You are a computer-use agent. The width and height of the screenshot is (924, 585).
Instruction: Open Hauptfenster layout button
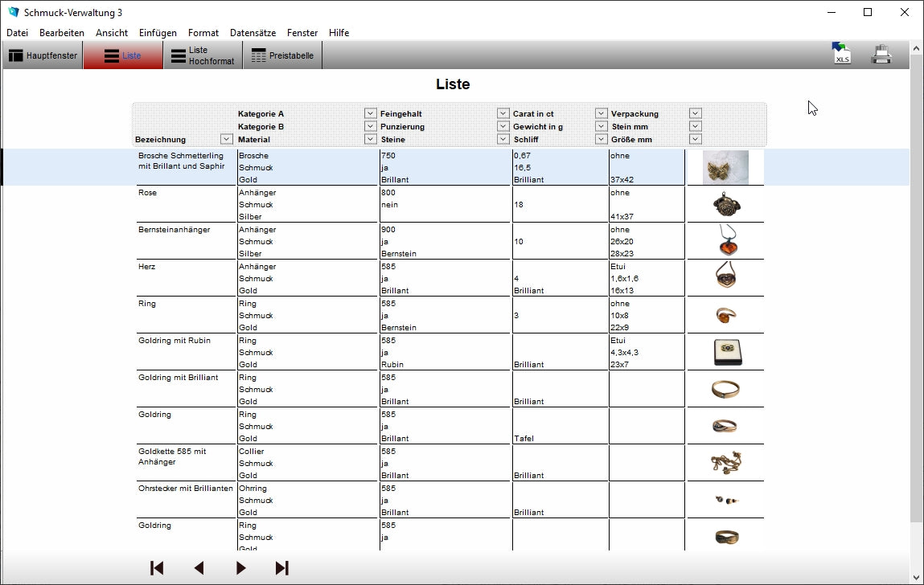43,55
